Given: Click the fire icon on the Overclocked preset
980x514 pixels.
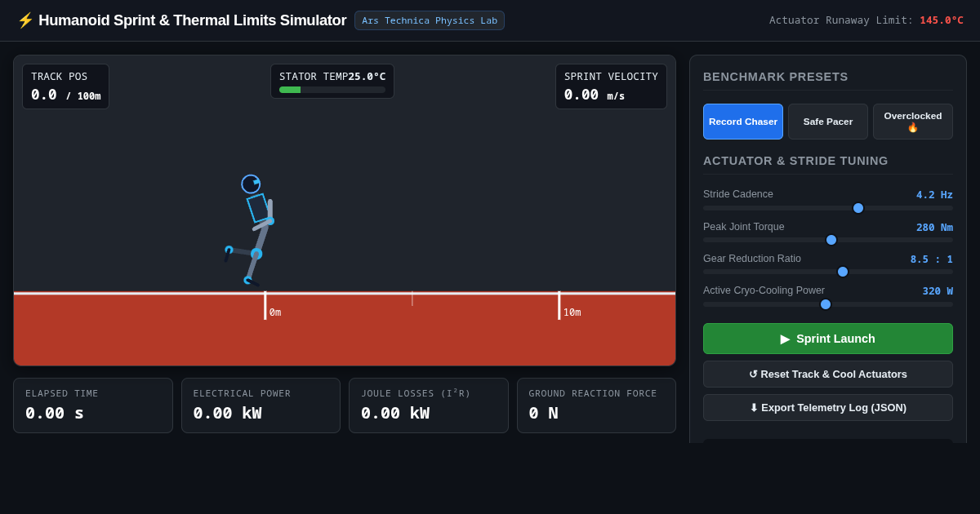Looking at the screenshot, I should [913, 128].
